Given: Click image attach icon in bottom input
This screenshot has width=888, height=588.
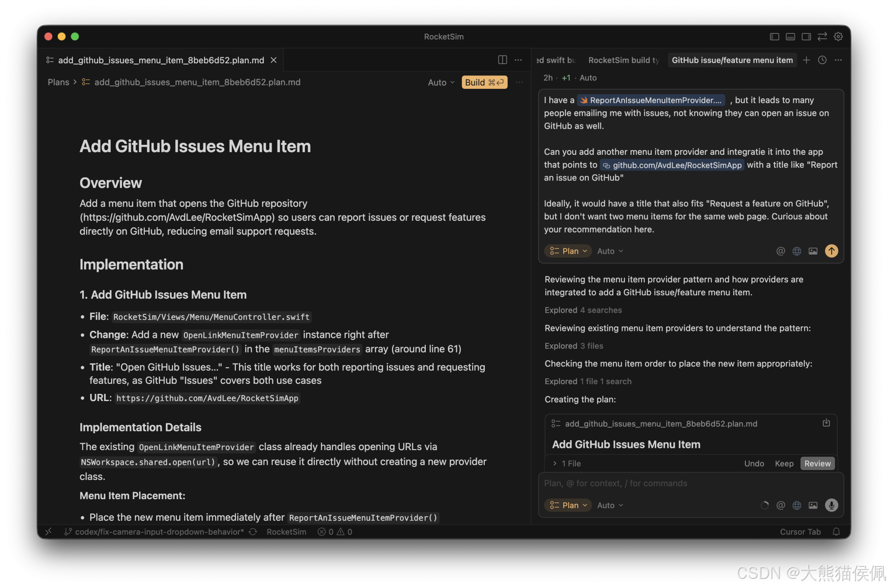Looking at the screenshot, I should (813, 505).
